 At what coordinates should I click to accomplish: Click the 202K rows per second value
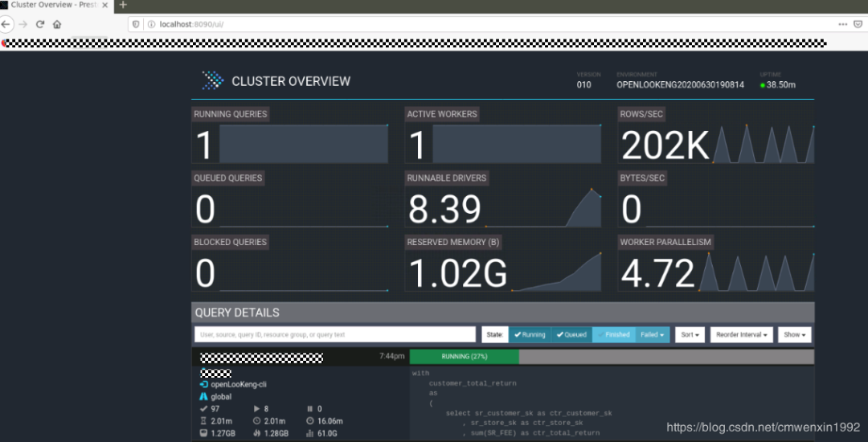click(x=665, y=145)
